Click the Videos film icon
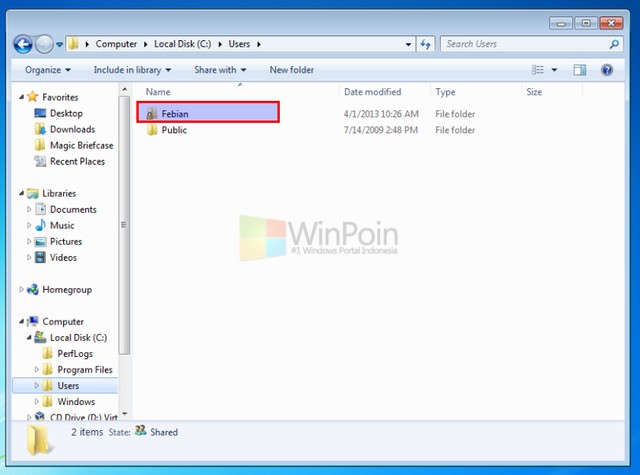 [x=40, y=257]
